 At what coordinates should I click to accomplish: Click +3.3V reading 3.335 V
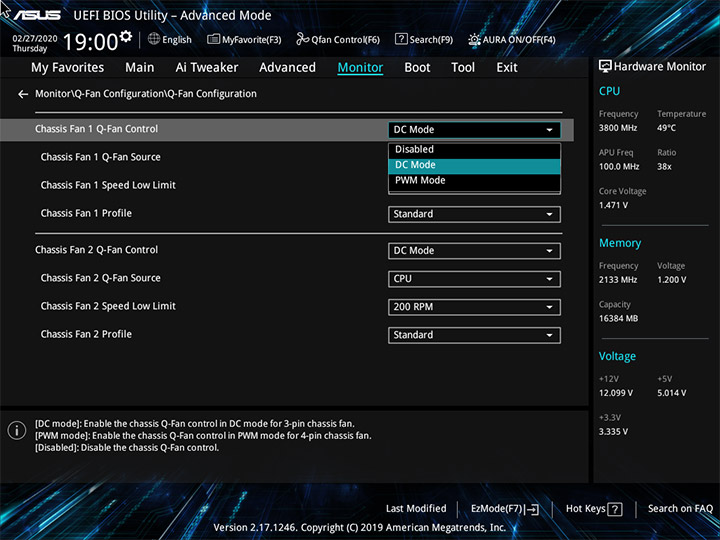tap(613, 432)
